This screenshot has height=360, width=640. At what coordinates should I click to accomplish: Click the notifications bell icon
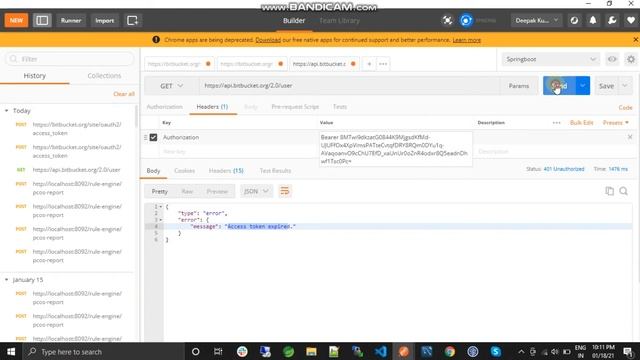click(x=593, y=20)
